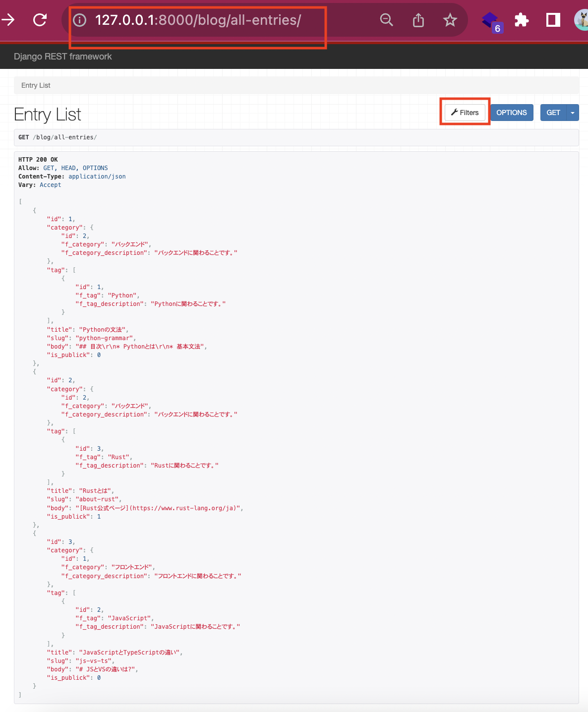Click the Entry List page heading
This screenshot has width=588, height=712.
pos(48,115)
